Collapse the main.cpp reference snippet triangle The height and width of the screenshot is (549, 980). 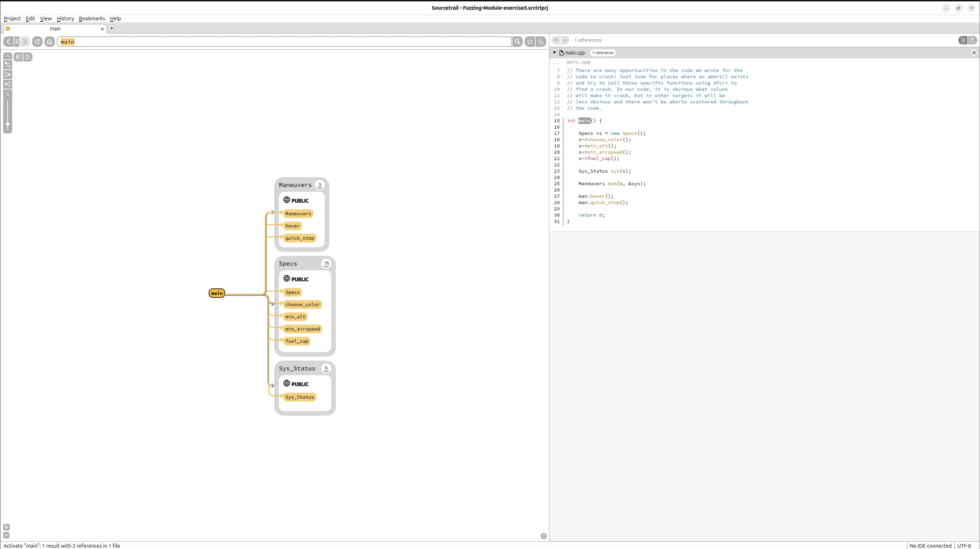[554, 52]
